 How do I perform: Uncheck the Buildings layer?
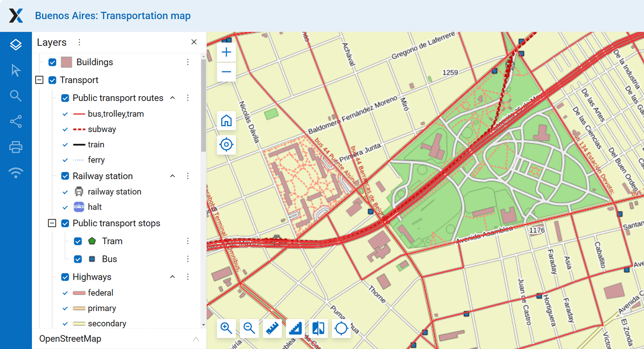pos(52,62)
